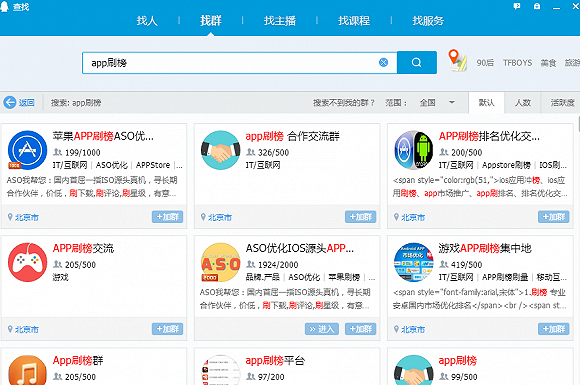Open group title 苹果APP刷榜ASO优...

pyautogui.click(x=103, y=136)
